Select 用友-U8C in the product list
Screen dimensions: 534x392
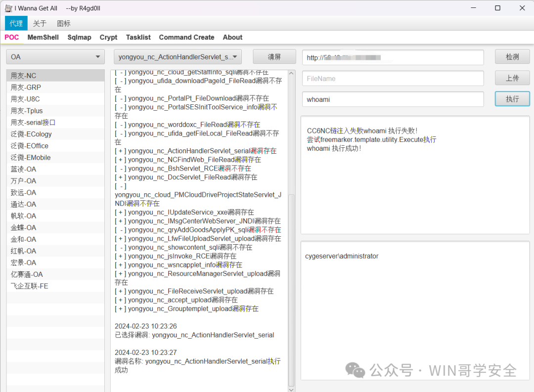coord(55,99)
